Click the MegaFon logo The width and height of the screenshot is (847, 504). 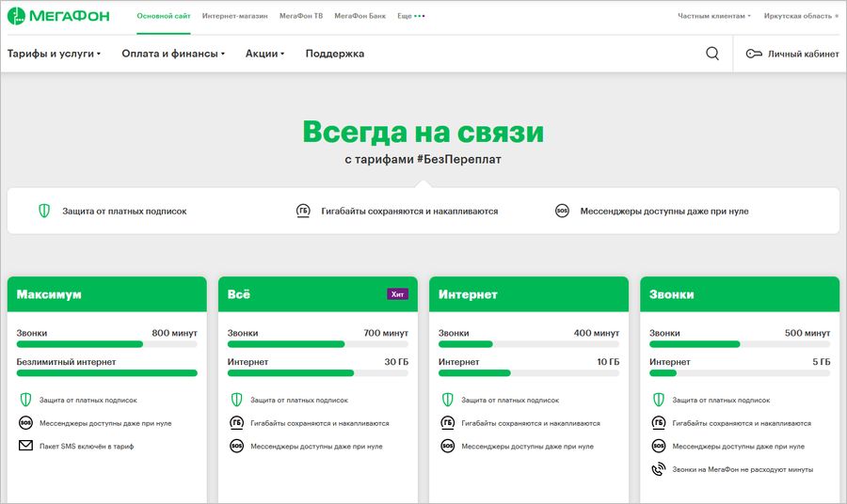[58, 16]
